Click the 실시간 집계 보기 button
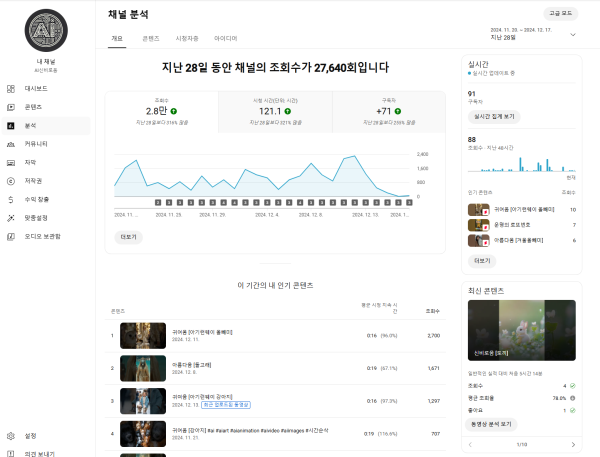 tap(495, 116)
